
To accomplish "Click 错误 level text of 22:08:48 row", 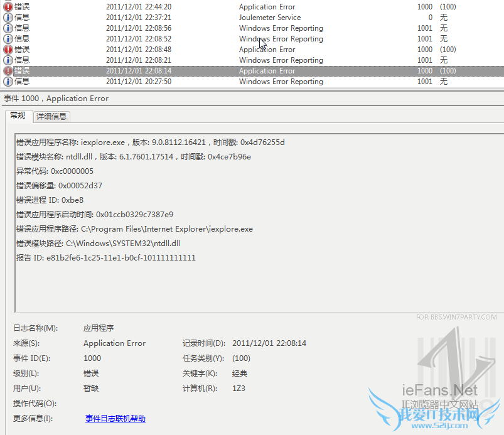I will (x=22, y=50).
